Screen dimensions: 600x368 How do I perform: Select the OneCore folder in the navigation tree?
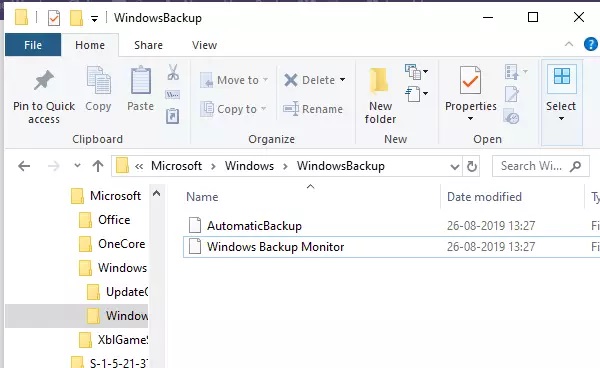[x=121, y=244]
